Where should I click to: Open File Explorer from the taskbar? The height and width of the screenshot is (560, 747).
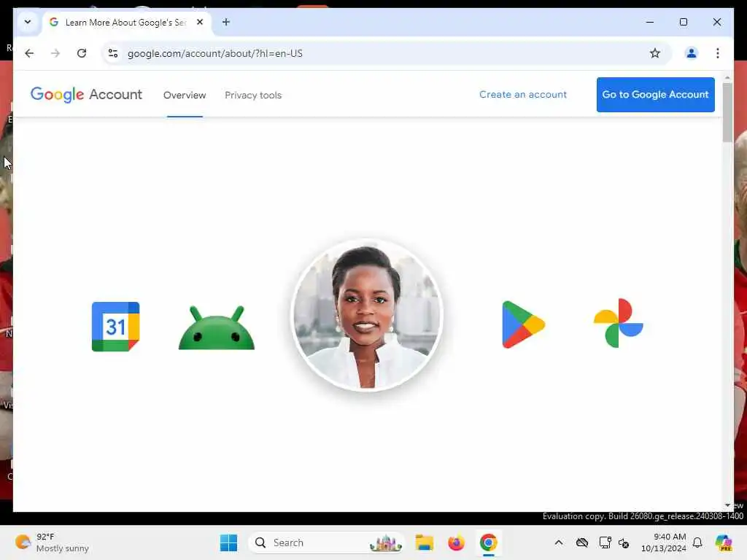(424, 542)
